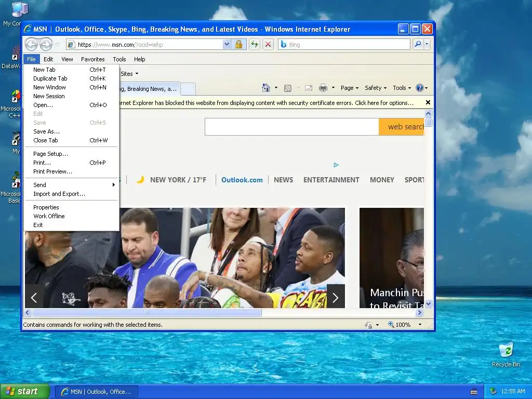
Task: Click the keyboard icon in taskbar tray
Action: coord(474,392)
